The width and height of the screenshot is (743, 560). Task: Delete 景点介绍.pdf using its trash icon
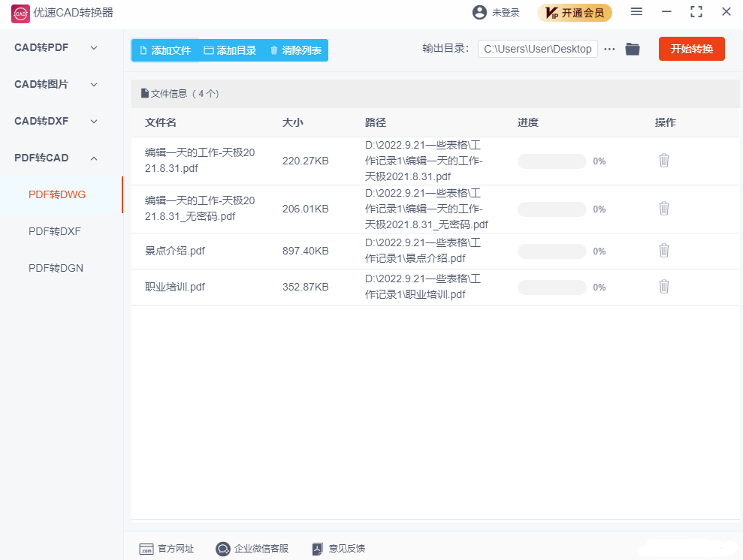click(x=663, y=249)
